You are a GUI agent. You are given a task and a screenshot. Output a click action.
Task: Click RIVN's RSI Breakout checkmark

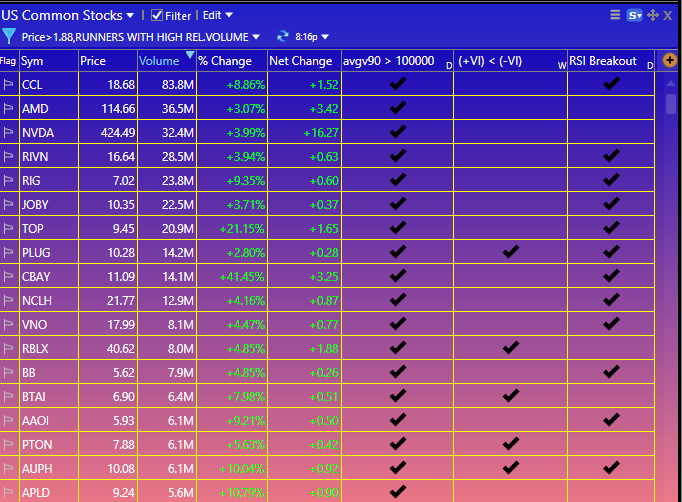tap(611, 155)
